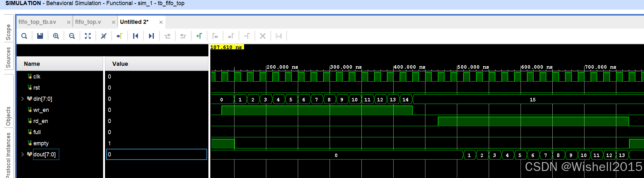The width and height of the screenshot is (644, 178).
Task: Open the Sources side panel
Action: point(8,58)
